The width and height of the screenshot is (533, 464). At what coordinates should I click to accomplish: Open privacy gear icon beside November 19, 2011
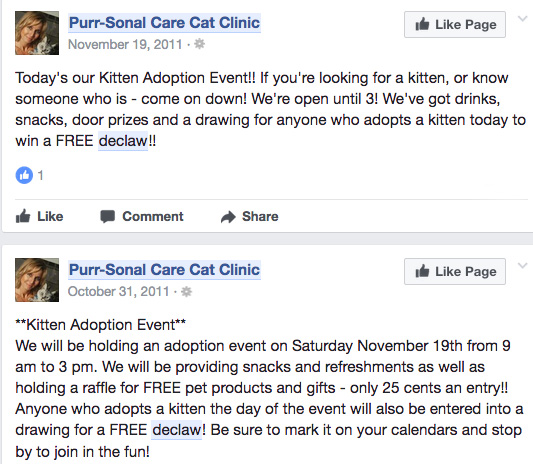click(200, 44)
